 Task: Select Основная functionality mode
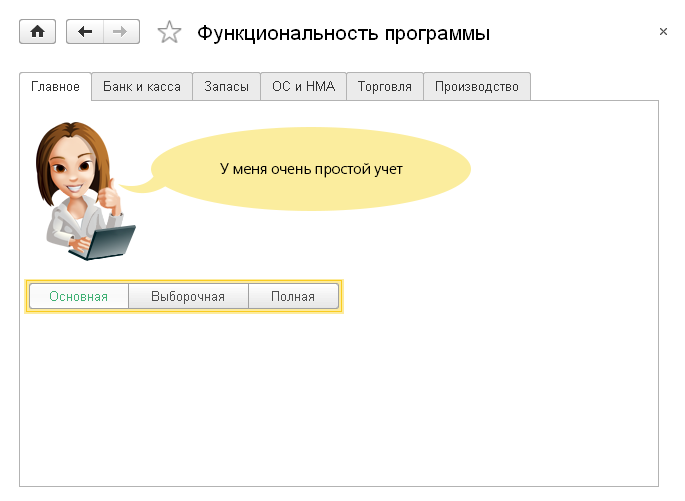click(79, 297)
